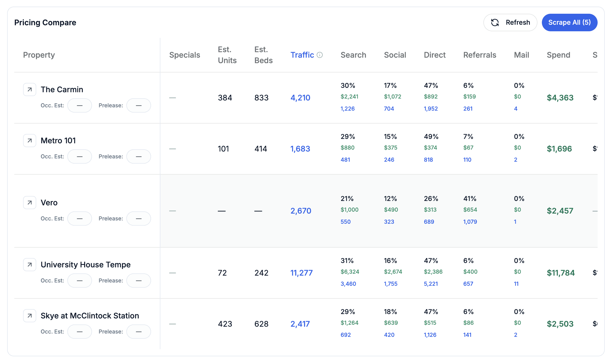The image size is (613, 364).
Task: Edit The Carmin Occ. Est field
Action: pos(80,105)
